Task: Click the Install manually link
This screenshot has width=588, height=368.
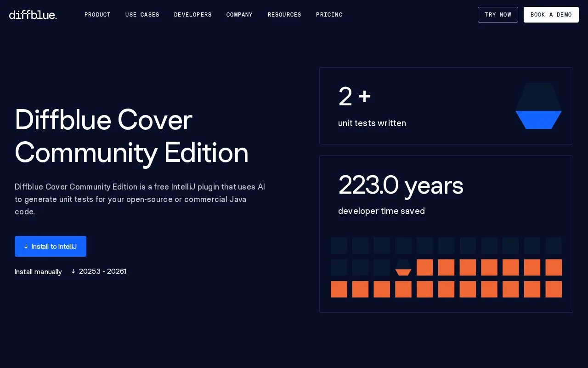Action: (x=38, y=272)
